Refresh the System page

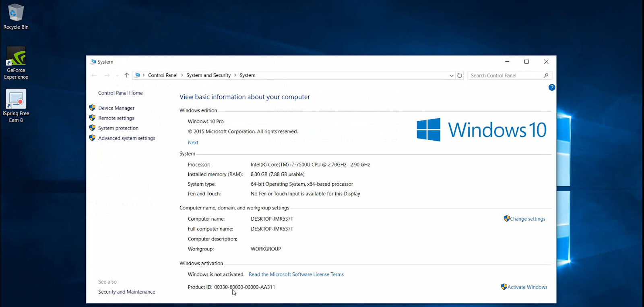coord(460,75)
